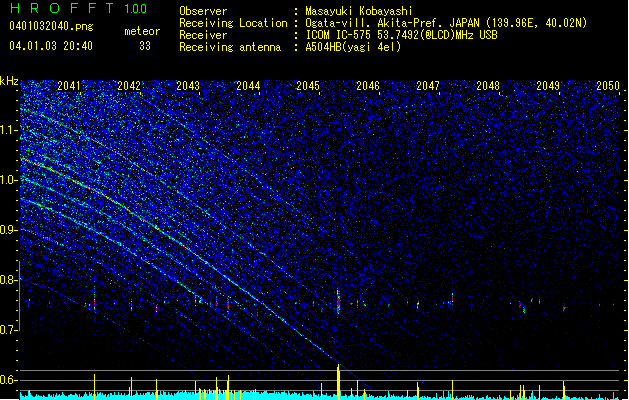Click the 0.6 kHz axis label
The height and width of the screenshot is (400, 629).
[8, 380]
